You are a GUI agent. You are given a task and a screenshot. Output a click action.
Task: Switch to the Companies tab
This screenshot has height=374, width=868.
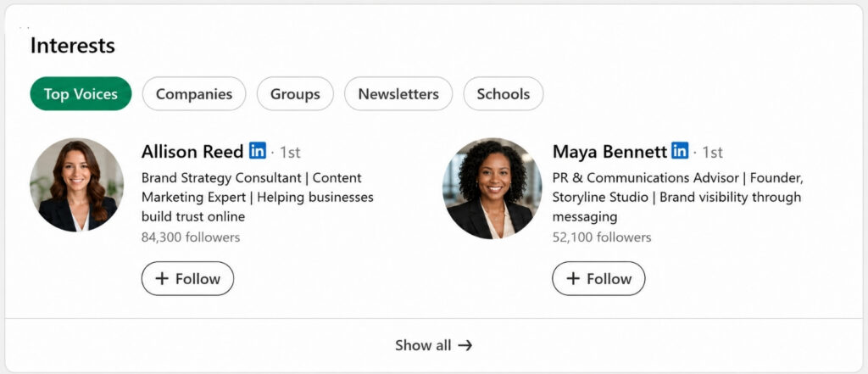(x=194, y=93)
